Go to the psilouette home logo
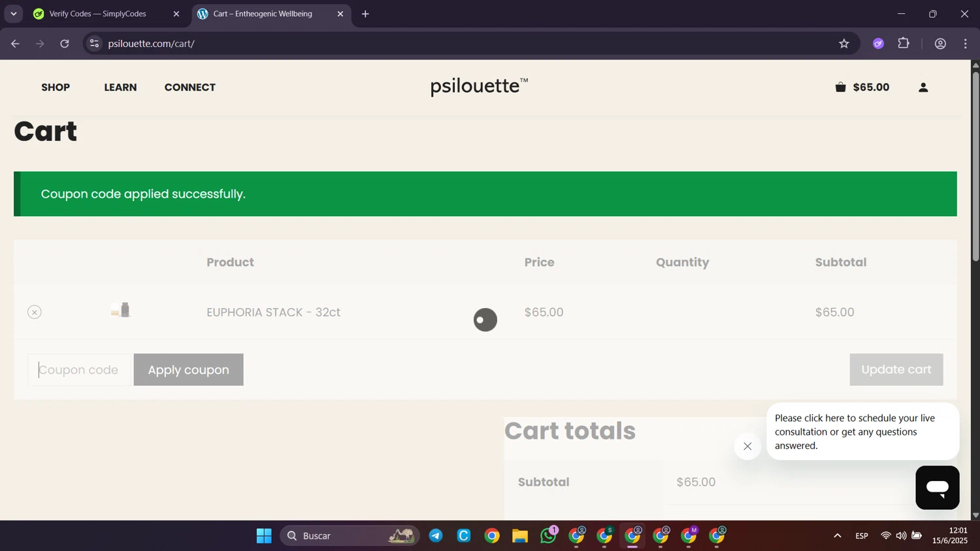The image size is (980, 551). [479, 86]
